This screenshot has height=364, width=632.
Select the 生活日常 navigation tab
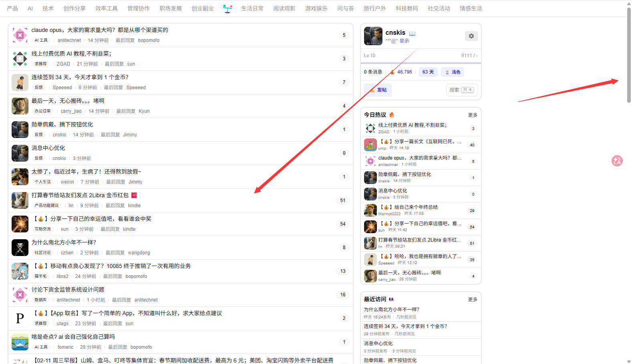pyautogui.click(x=252, y=8)
